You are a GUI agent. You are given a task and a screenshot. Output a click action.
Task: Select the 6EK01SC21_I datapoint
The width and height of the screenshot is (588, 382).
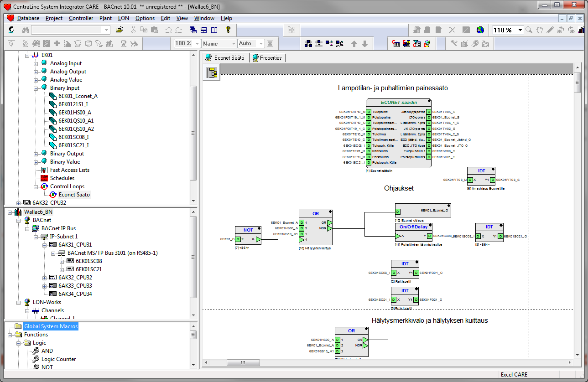(x=73, y=145)
